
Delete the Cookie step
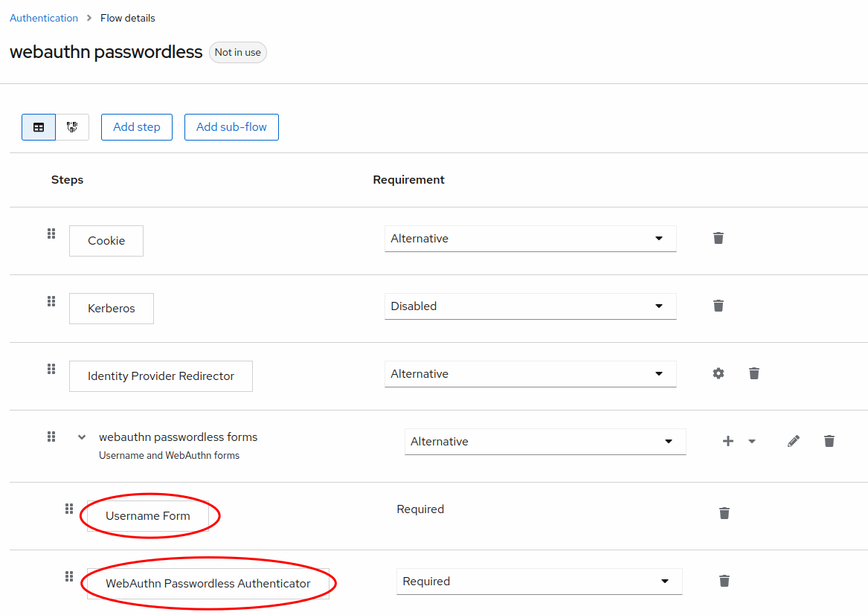click(x=718, y=238)
